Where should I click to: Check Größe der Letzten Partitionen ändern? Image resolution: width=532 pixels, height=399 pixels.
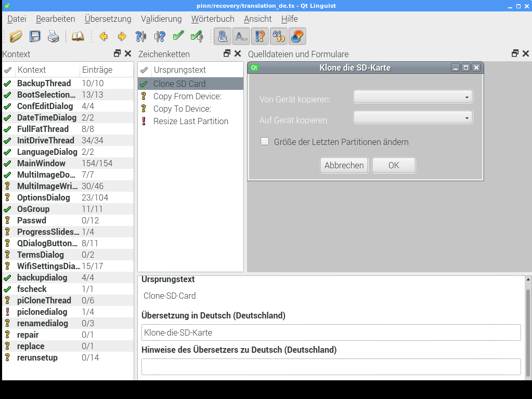265,141
